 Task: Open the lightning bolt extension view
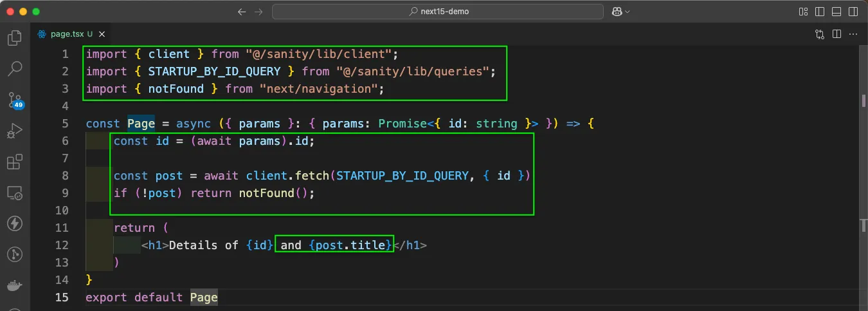point(14,223)
